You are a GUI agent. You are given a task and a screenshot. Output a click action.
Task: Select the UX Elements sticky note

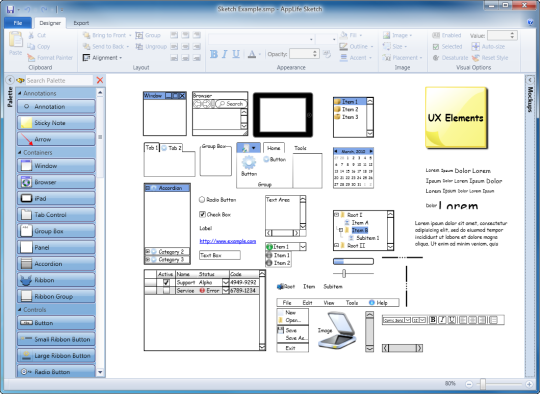click(x=456, y=118)
